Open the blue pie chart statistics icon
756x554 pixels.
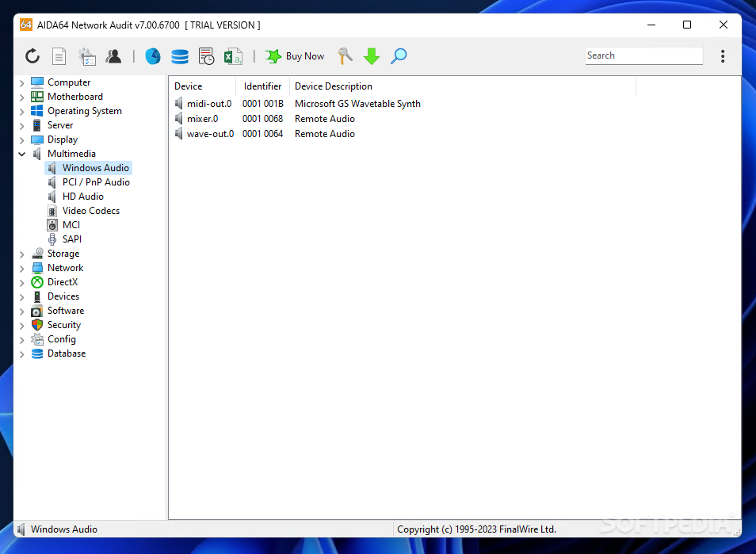click(153, 56)
